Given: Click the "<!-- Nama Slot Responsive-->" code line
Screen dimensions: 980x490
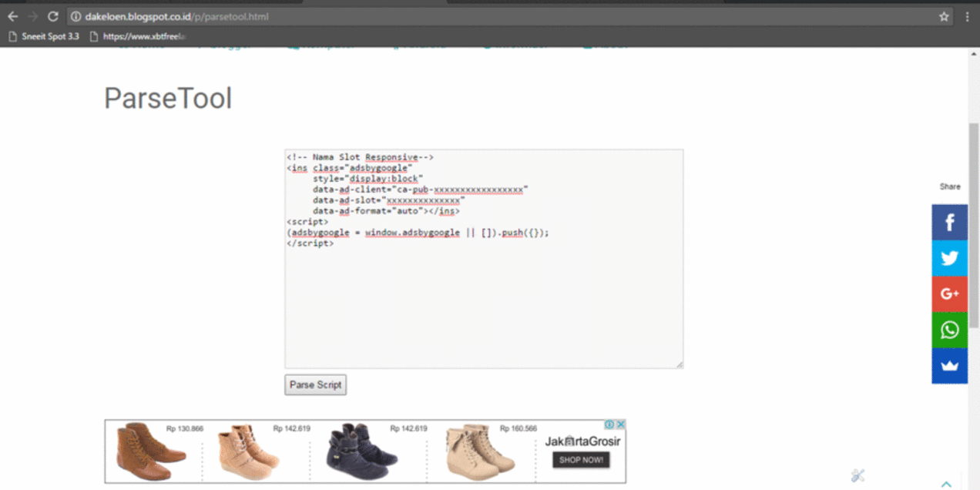Looking at the screenshot, I should (360, 157).
